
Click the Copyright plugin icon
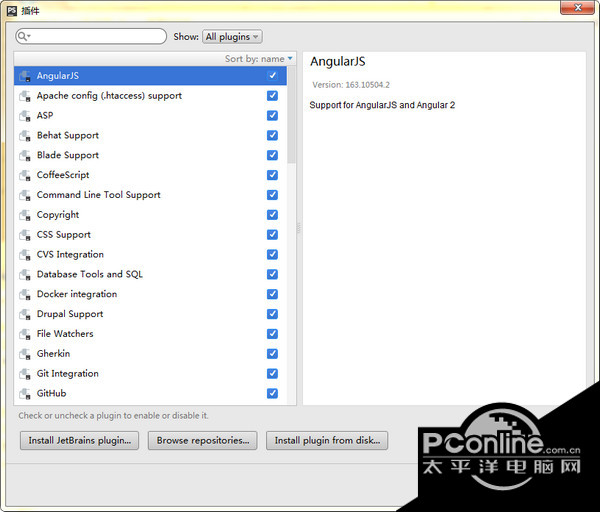coord(25,215)
